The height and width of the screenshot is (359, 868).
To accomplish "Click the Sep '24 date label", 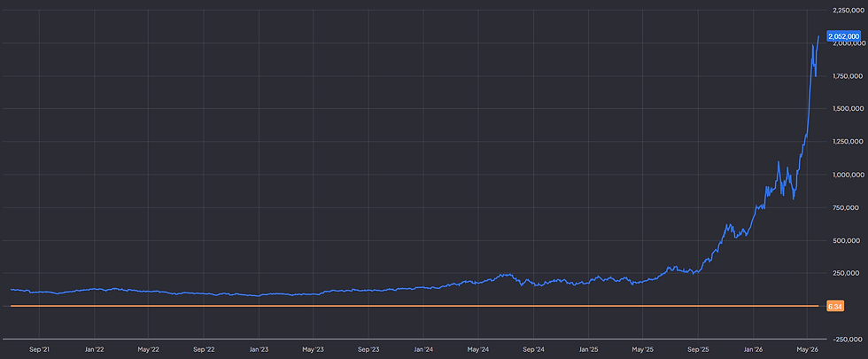I will pos(533,349).
